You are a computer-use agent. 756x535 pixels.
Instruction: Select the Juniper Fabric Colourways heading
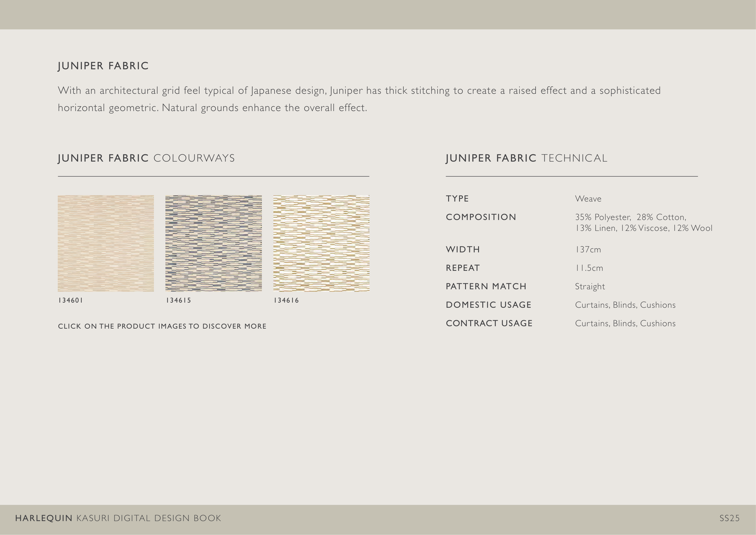click(x=146, y=158)
